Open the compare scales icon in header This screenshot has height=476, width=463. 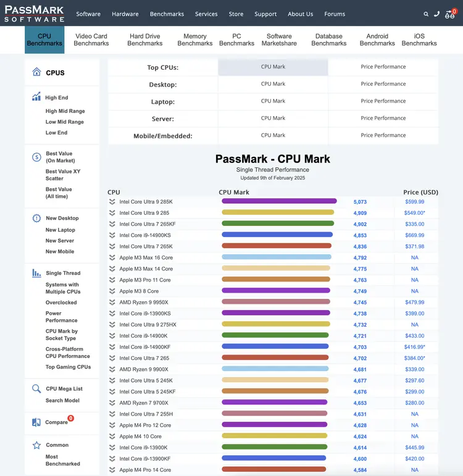tap(449, 14)
